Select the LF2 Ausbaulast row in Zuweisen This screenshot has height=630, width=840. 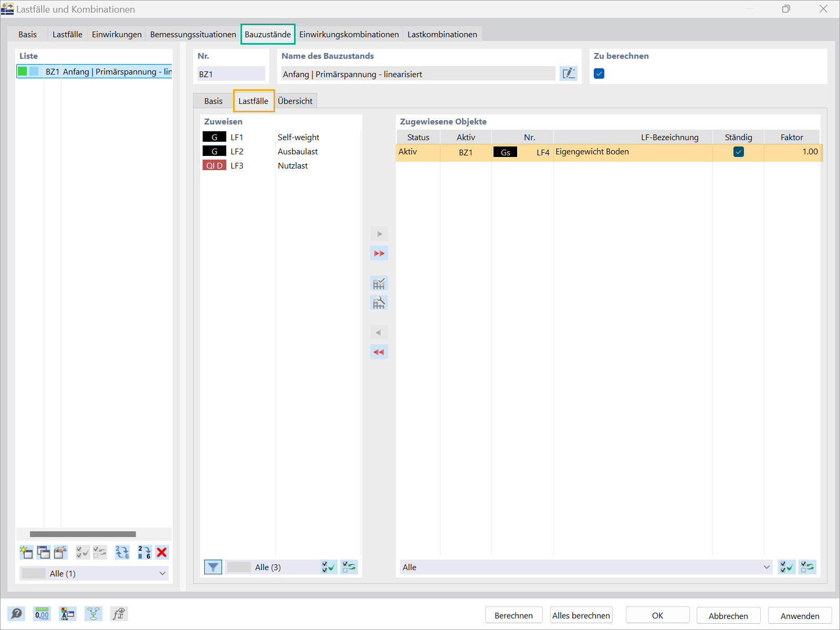tap(280, 151)
